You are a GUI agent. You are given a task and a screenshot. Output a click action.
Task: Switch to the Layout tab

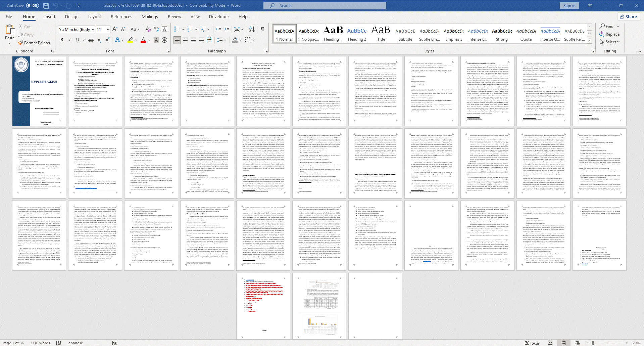(x=94, y=16)
